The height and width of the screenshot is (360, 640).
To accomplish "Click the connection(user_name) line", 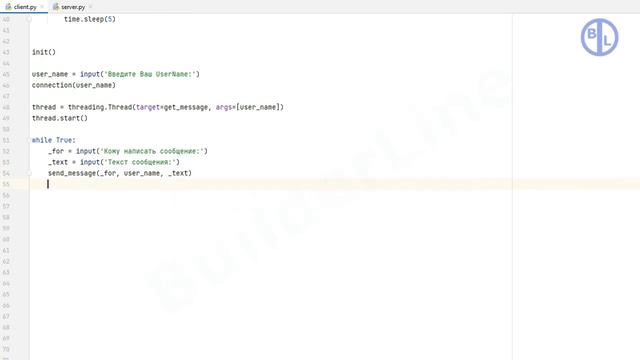I will tap(74, 85).
